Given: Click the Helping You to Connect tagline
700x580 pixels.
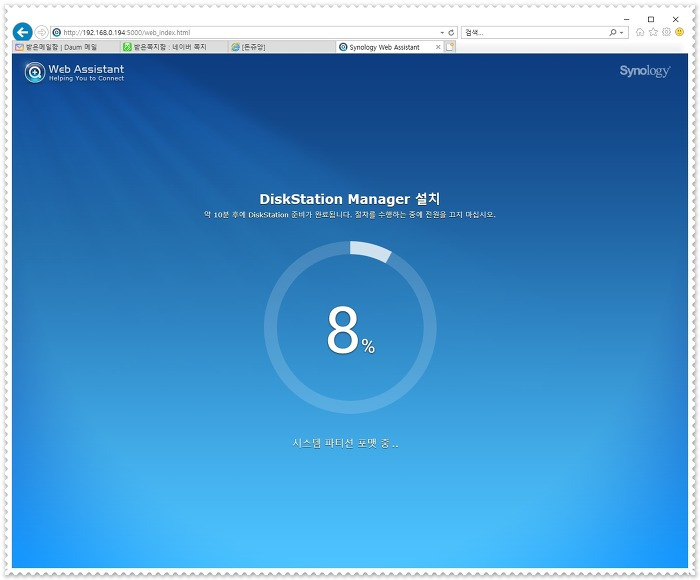Looking at the screenshot, I should [86, 79].
